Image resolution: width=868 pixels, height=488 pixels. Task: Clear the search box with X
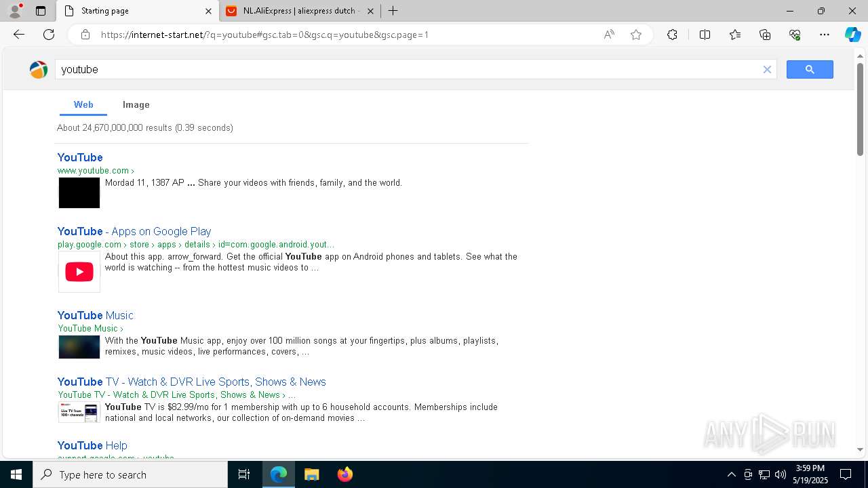pyautogui.click(x=767, y=69)
